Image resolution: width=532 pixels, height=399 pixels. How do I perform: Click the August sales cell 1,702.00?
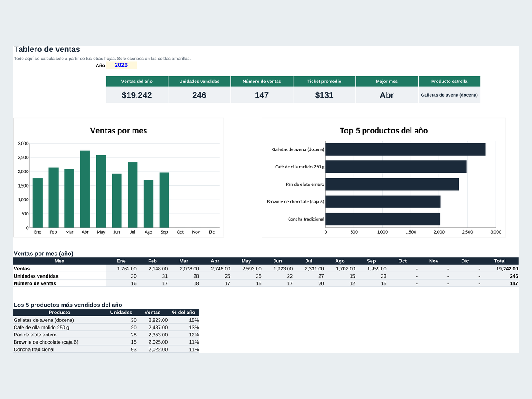(340, 269)
